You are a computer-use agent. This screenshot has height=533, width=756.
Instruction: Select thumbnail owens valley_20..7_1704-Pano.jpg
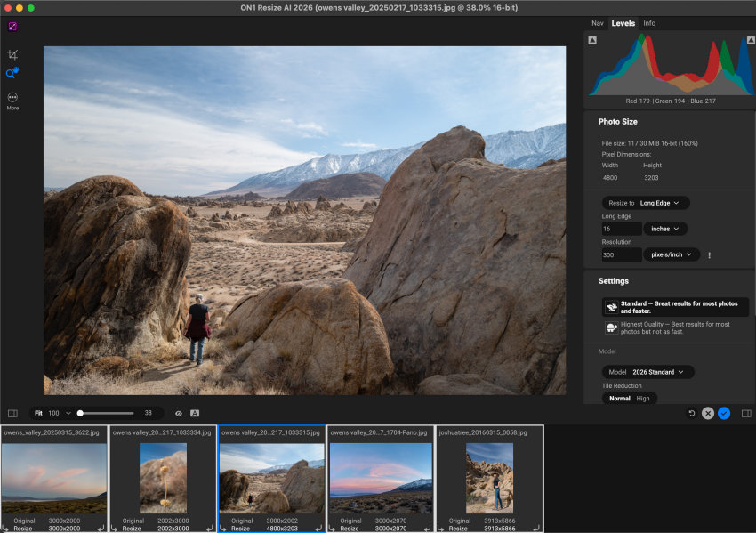(381, 479)
